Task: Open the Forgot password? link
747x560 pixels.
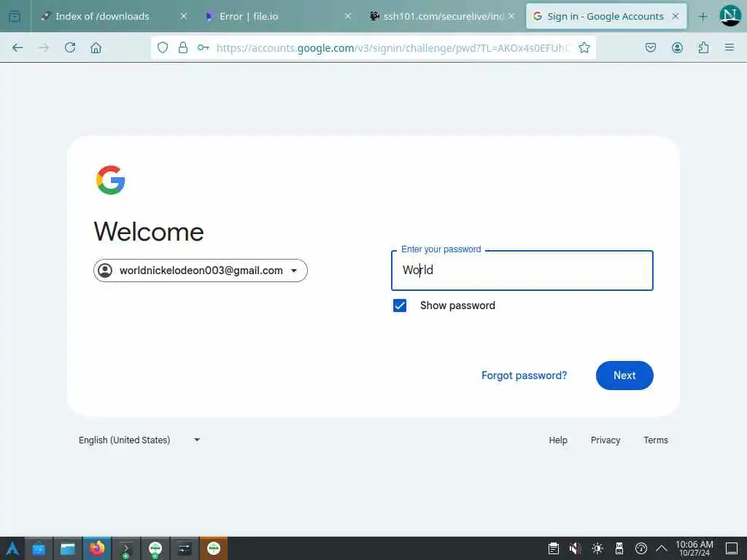Action: tap(524, 376)
